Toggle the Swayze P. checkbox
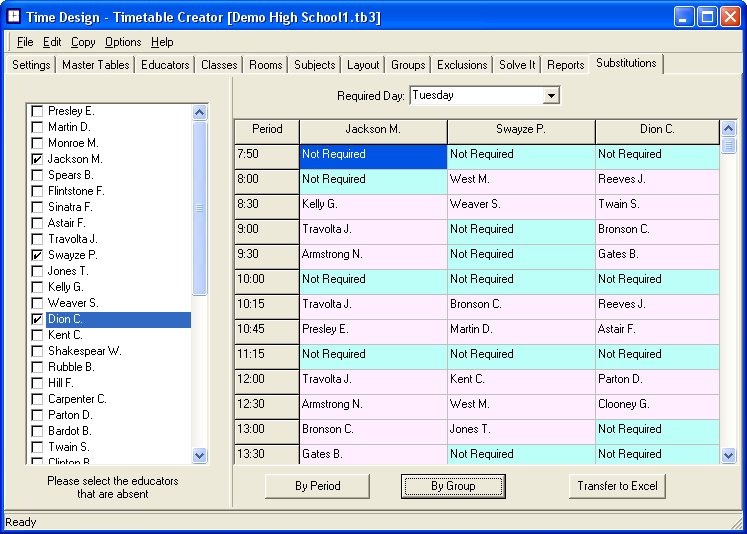 point(37,255)
